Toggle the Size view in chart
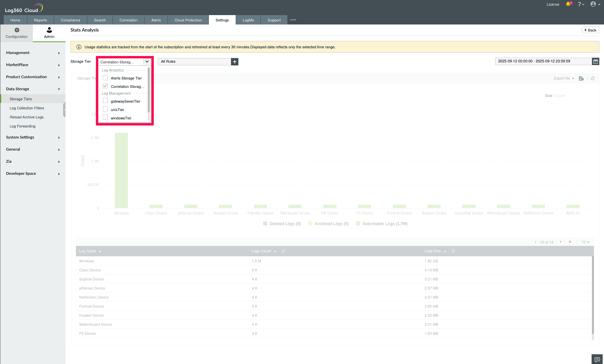The image size is (604, 364). 549,96
